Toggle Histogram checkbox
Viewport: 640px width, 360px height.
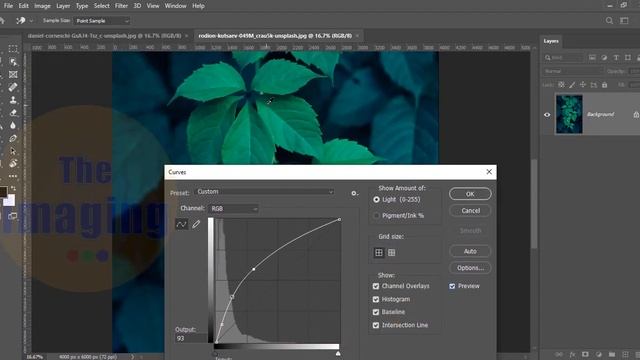click(x=376, y=299)
